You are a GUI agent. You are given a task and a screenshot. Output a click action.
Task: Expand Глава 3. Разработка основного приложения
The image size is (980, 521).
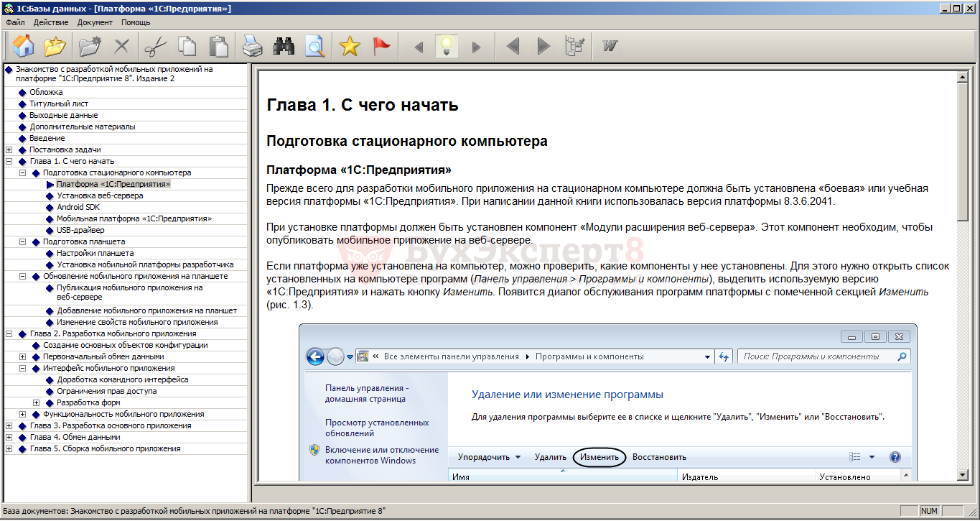pyautogui.click(x=9, y=425)
